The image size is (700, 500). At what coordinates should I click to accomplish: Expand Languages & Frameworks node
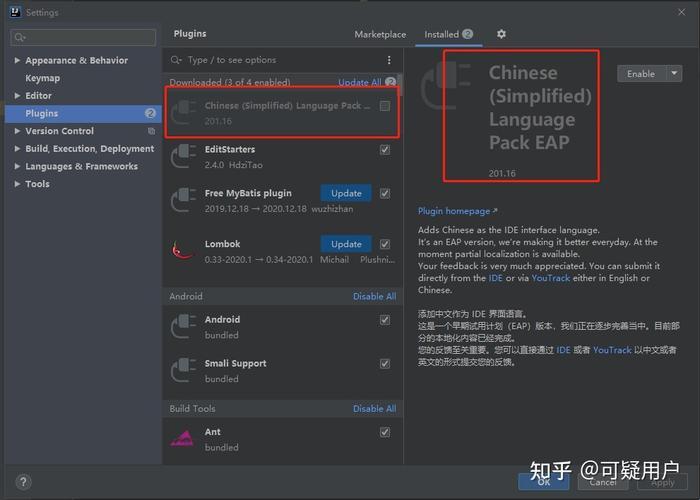point(17,166)
